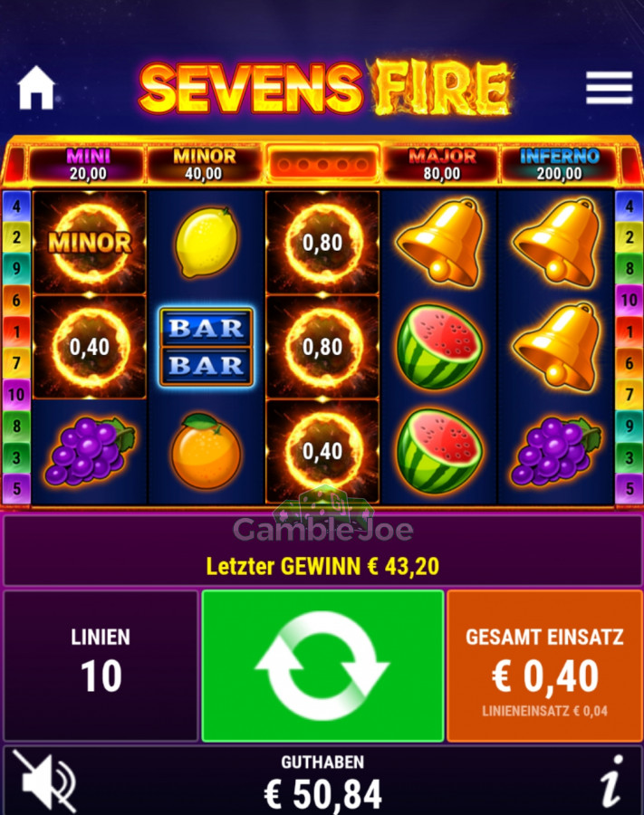This screenshot has height=815, width=644.
Task: Click the bottom-left grapes symbol
Action: pos(90,451)
